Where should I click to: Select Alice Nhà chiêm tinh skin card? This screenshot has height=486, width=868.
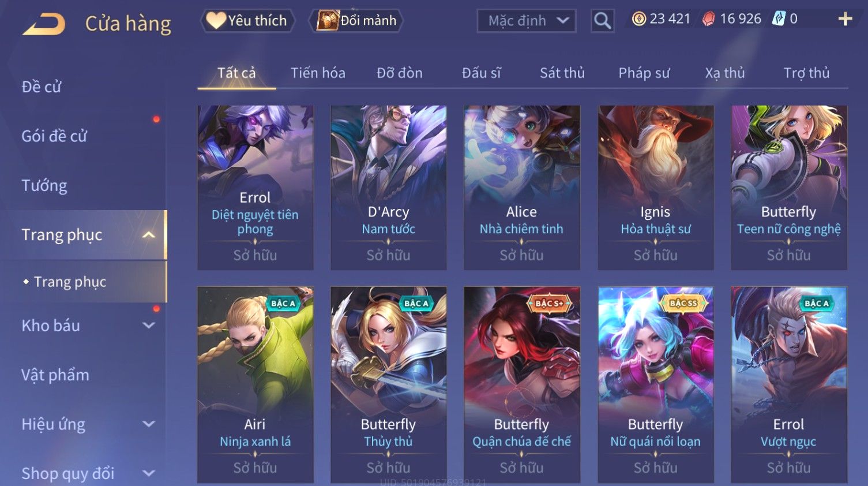pos(521,188)
